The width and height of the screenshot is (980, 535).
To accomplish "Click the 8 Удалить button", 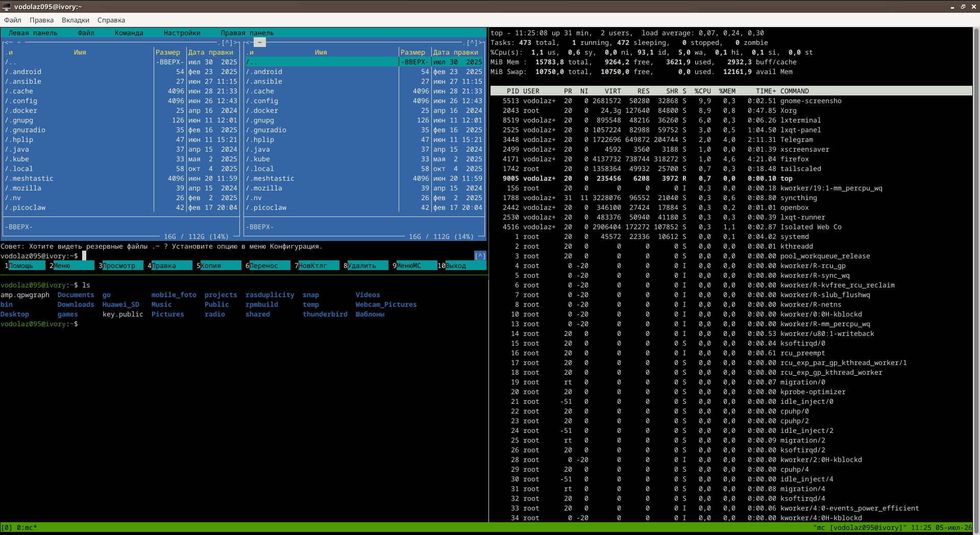I will pos(366,265).
